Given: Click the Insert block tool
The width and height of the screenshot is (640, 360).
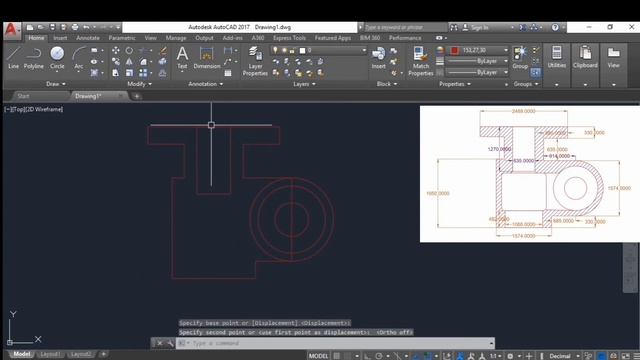Looking at the screenshot, I should point(378,58).
